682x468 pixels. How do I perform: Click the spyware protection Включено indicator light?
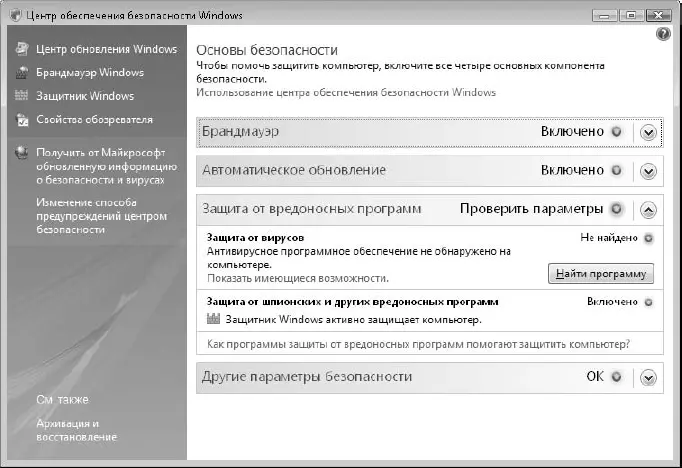tap(649, 302)
